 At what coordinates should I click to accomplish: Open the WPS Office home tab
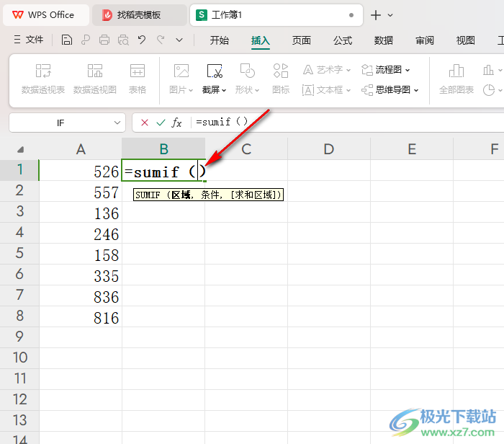(x=46, y=15)
